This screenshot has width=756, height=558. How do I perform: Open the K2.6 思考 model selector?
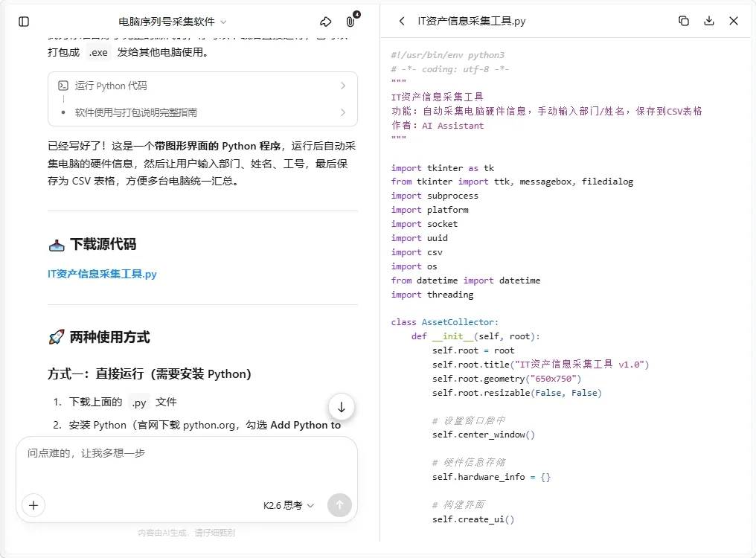tap(288, 505)
